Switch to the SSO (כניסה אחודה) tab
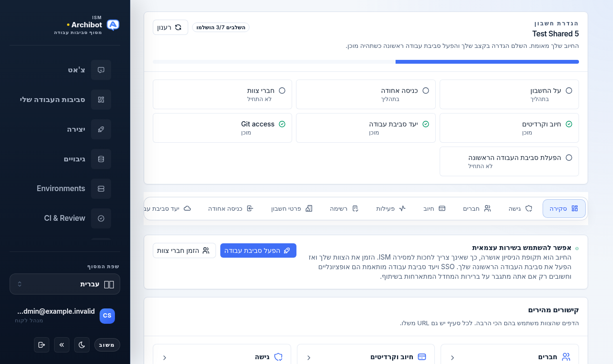The image size is (613, 364). (231, 208)
